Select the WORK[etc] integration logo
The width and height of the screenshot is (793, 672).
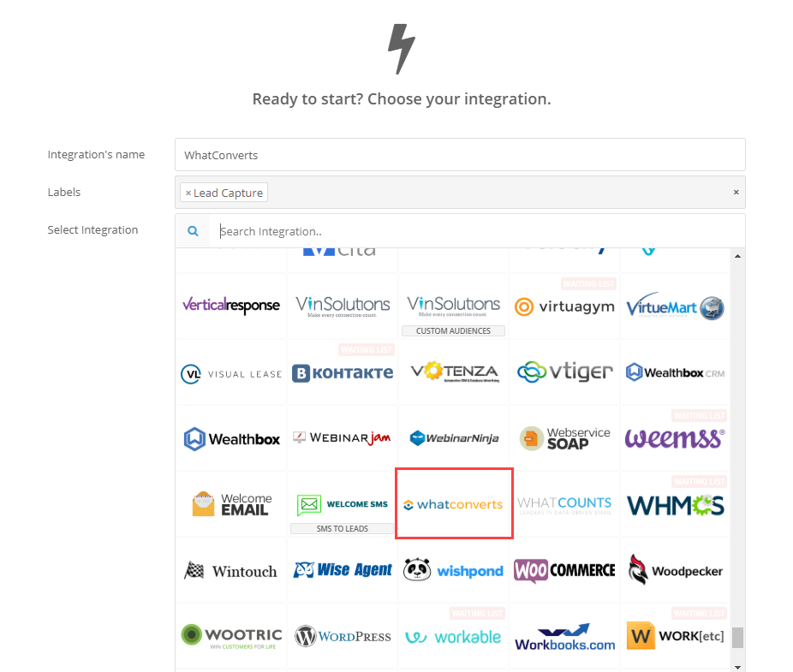[675, 636]
